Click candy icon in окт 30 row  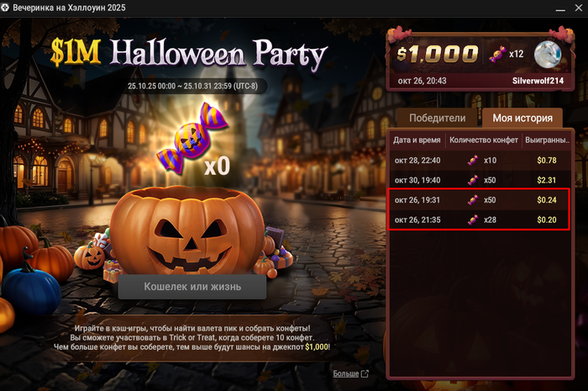pos(473,180)
